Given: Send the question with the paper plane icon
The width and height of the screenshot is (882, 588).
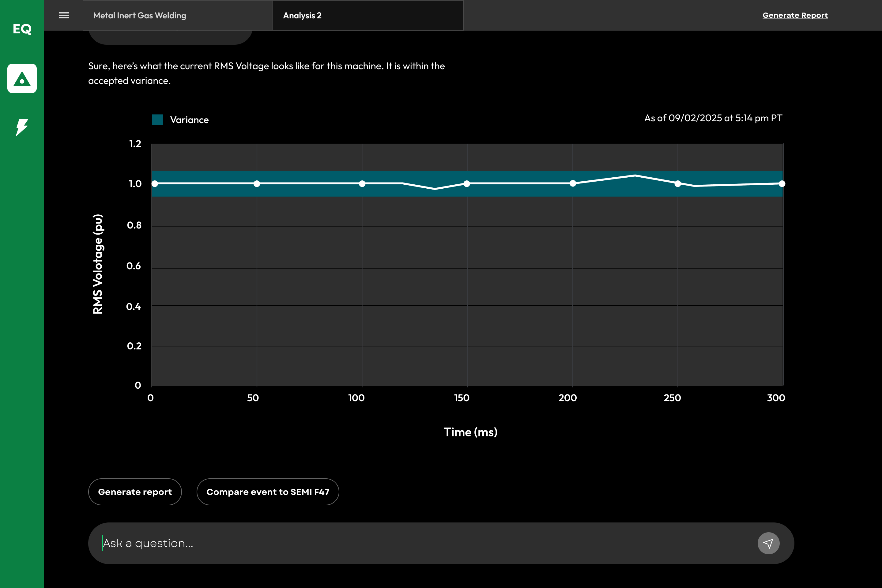Looking at the screenshot, I should [768, 543].
